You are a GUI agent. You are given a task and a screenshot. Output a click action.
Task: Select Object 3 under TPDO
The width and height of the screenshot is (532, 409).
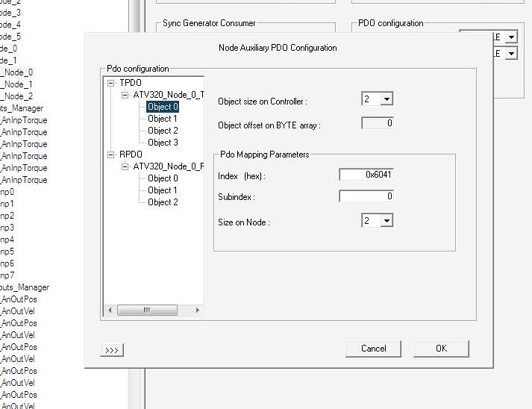tap(163, 143)
